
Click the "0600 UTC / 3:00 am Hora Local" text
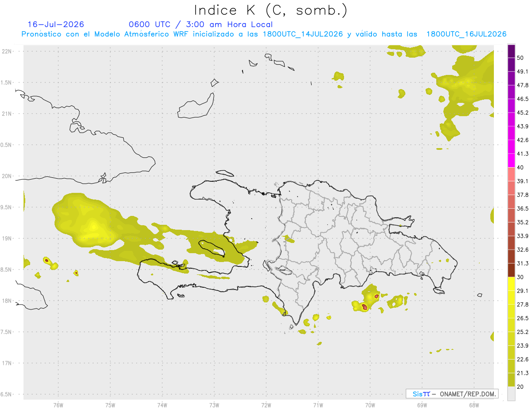point(201,24)
